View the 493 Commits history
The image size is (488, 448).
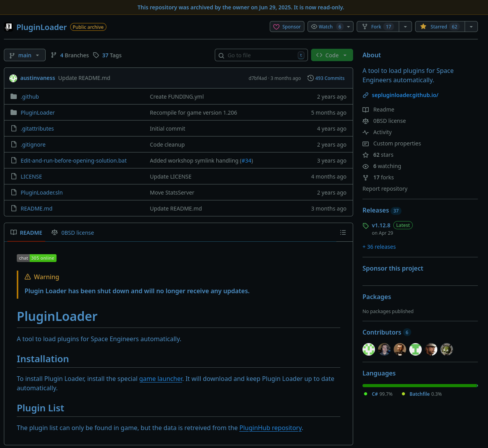tap(326, 78)
